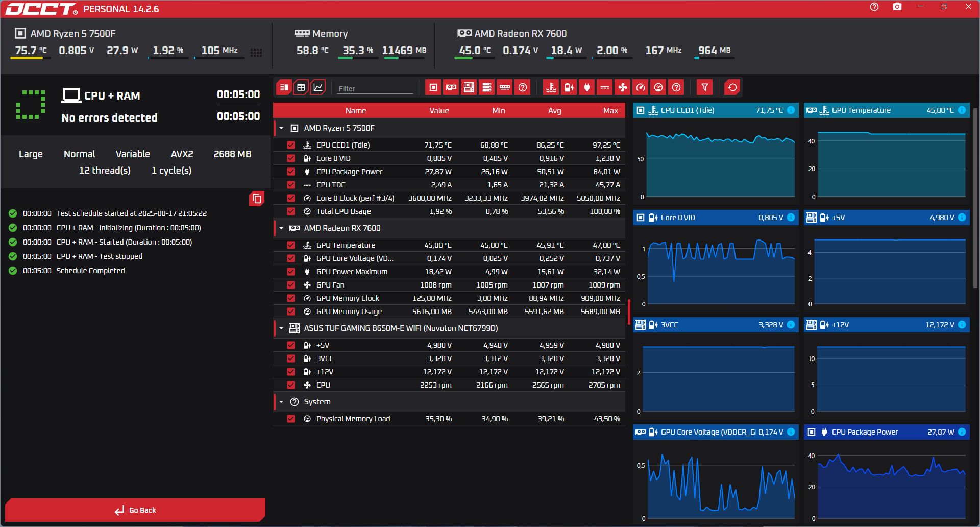Uncheck GPU Temperature sensor row

coord(291,245)
